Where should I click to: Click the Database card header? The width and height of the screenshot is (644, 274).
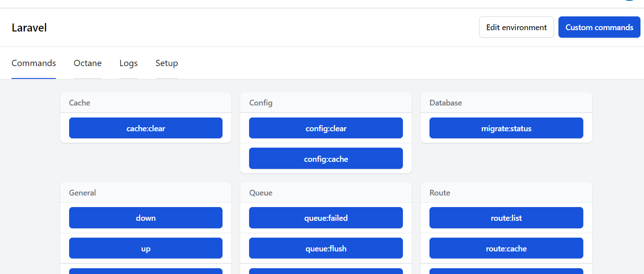tap(506, 102)
